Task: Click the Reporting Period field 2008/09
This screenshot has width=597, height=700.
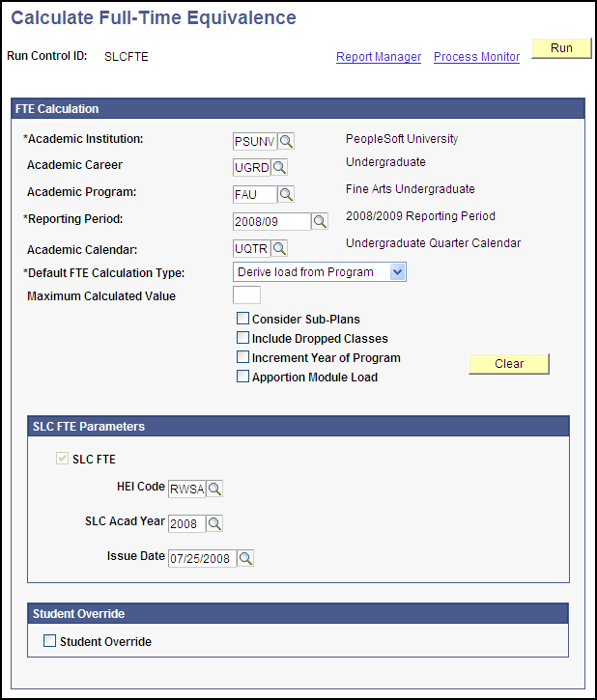Action: point(271,221)
